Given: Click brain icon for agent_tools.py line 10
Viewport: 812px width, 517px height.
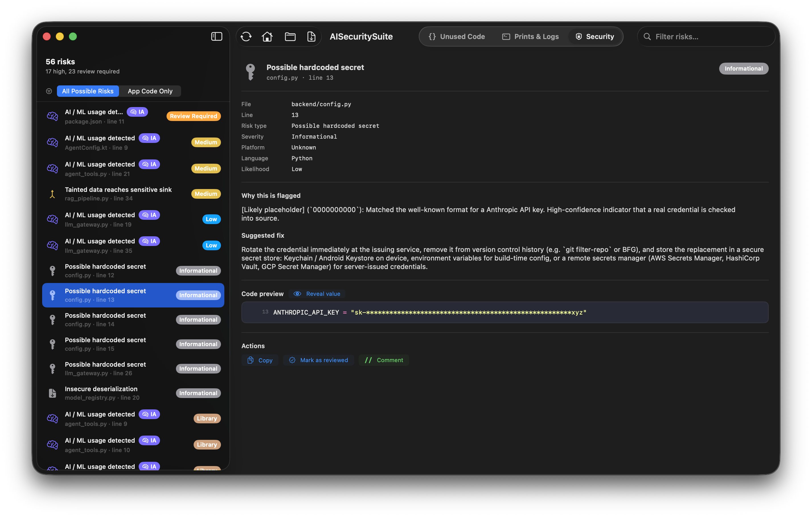Looking at the screenshot, I should point(52,445).
